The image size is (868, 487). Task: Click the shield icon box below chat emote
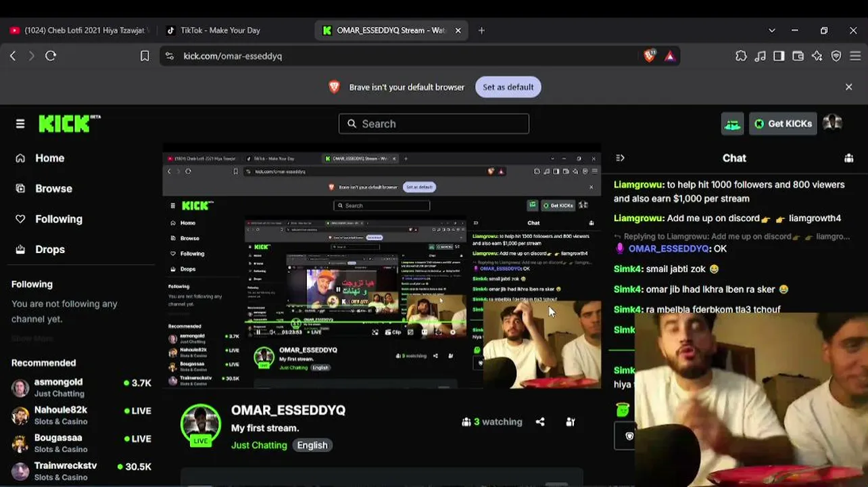(x=625, y=436)
